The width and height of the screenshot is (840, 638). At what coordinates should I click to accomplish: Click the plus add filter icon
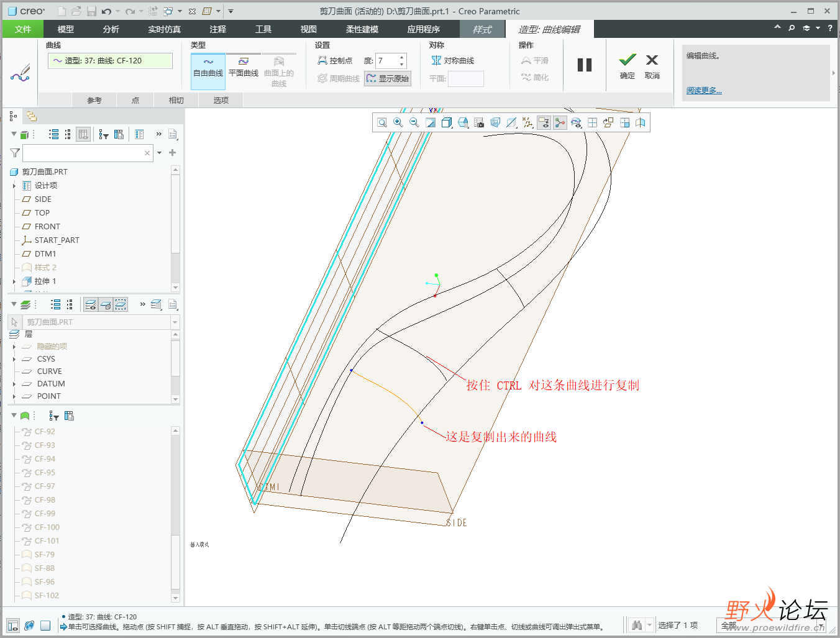pyautogui.click(x=173, y=153)
